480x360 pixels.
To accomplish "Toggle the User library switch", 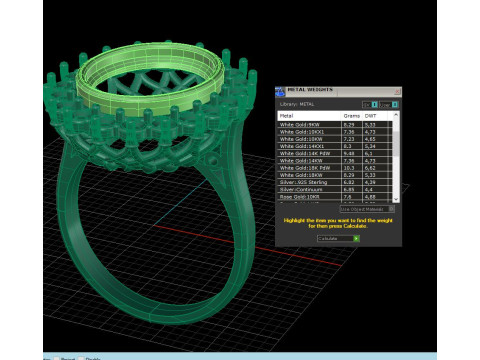I will click(x=395, y=105).
